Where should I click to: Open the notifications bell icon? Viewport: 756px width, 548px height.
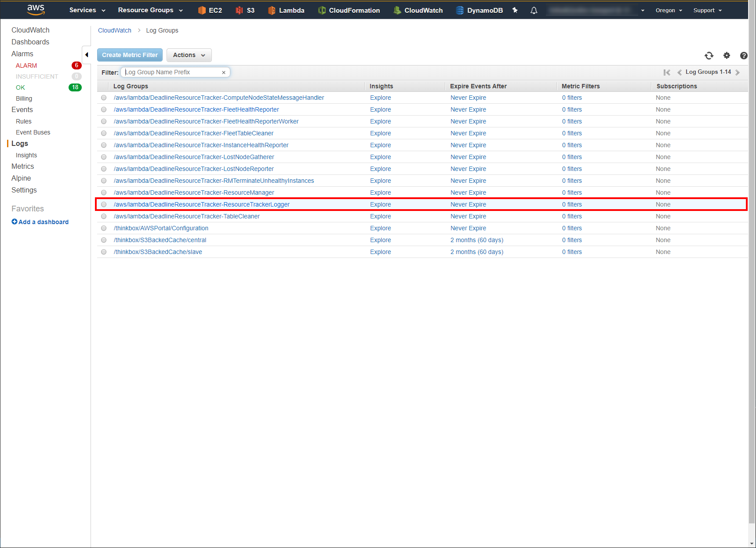[x=534, y=10]
